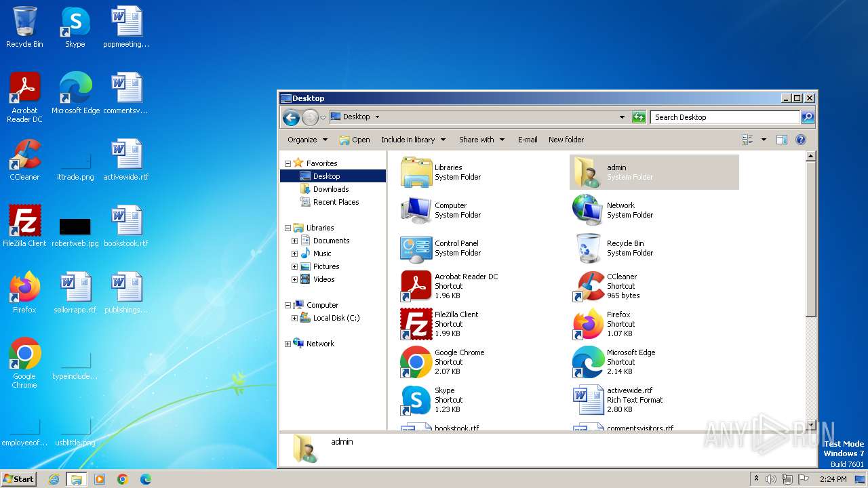Show hidden system tray icons
The image size is (868, 488).
point(756,479)
